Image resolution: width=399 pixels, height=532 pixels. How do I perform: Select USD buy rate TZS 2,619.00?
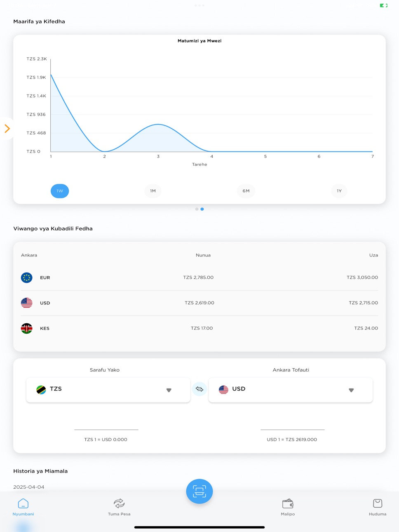point(199,303)
